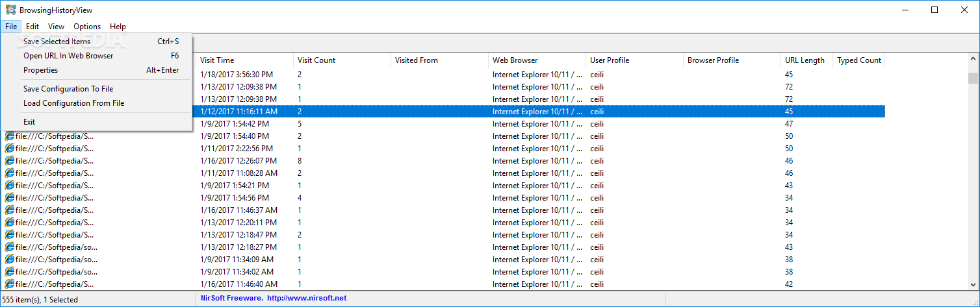Image resolution: width=980 pixels, height=307 pixels.
Task: Click user profile ceili in 1/18/2017 3:56:30 PM row
Action: (x=597, y=75)
